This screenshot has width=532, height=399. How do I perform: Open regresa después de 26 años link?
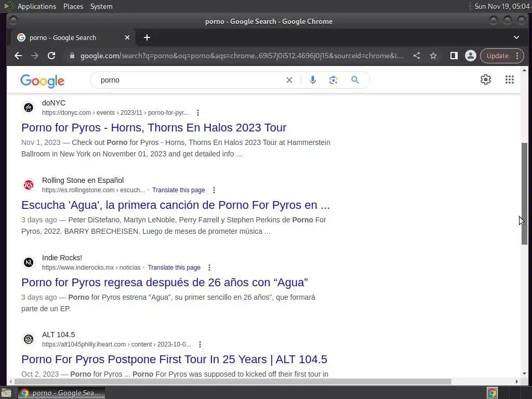click(165, 282)
